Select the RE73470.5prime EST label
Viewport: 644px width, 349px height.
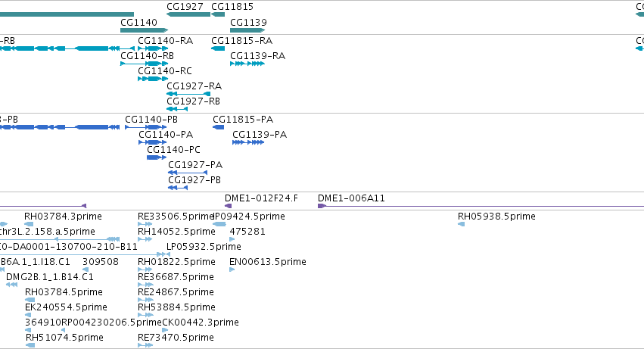(x=176, y=338)
